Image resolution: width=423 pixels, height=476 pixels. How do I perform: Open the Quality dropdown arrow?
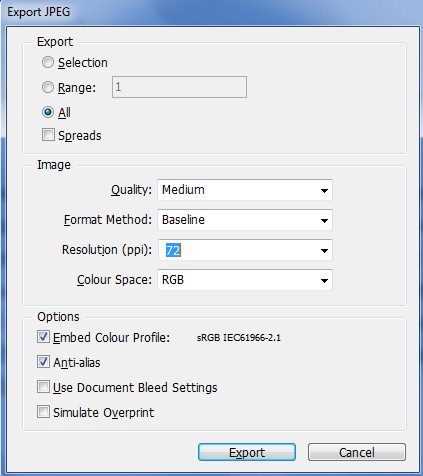(x=324, y=190)
